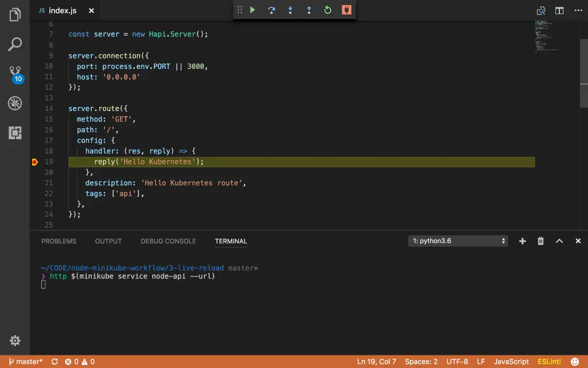Toggle the breakpoint on line 19

pos(34,162)
